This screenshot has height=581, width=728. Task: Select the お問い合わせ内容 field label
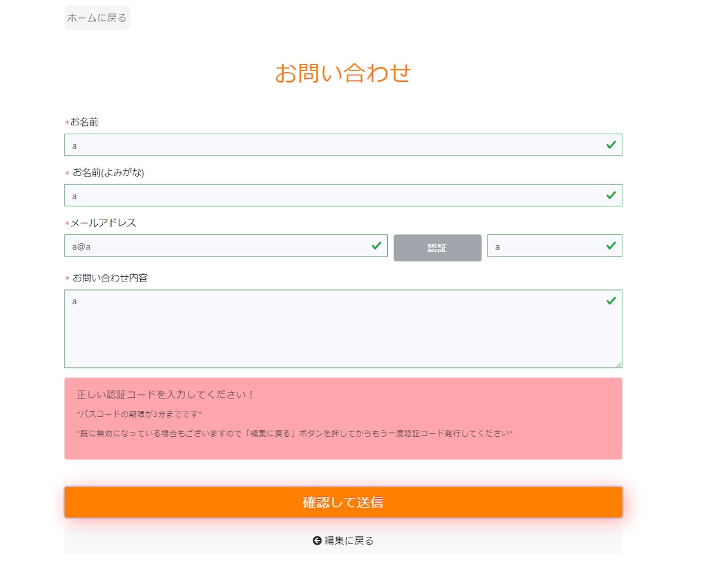pyautogui.click(x=107, y=278)
